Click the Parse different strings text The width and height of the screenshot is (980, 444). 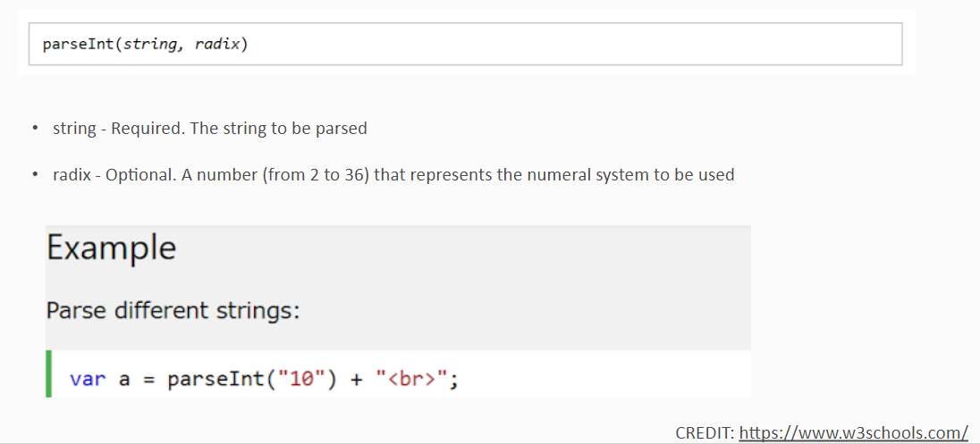pos(173,310)
